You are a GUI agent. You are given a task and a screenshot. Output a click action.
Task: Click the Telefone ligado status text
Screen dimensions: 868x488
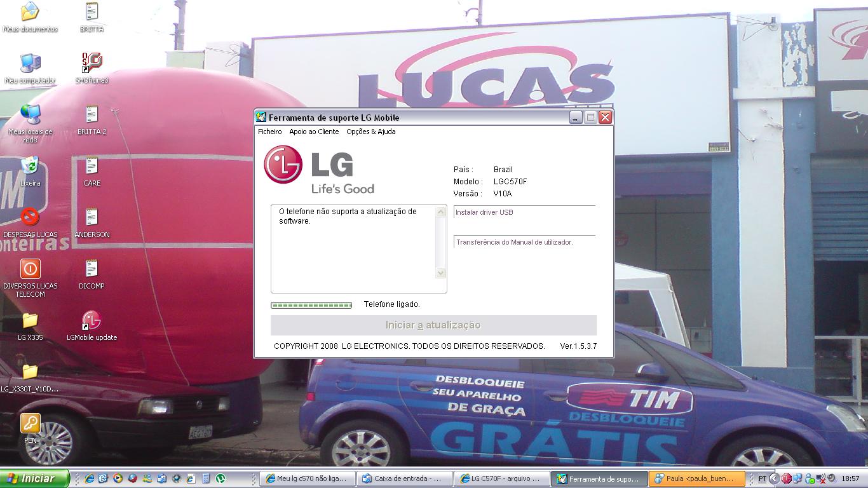(392, 304)
